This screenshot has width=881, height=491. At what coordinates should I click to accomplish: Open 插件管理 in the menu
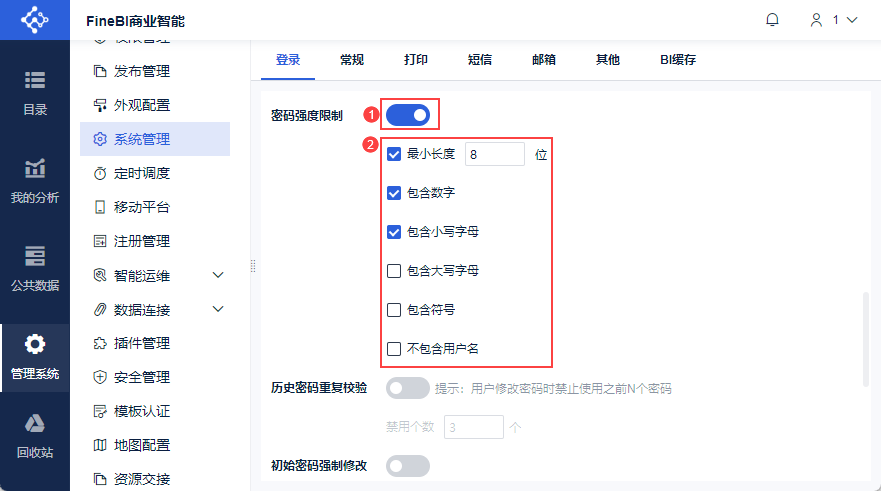pos(141,343)
